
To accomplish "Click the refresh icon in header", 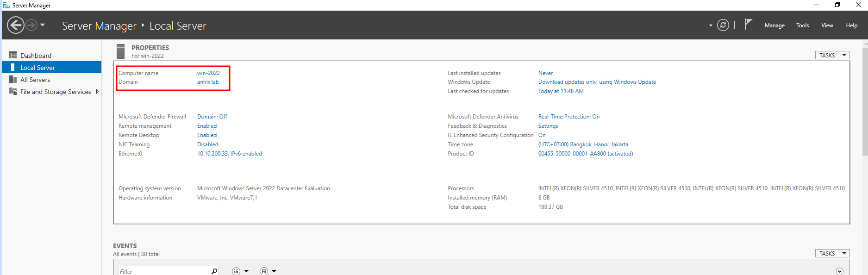I will [x=723, y=25].
